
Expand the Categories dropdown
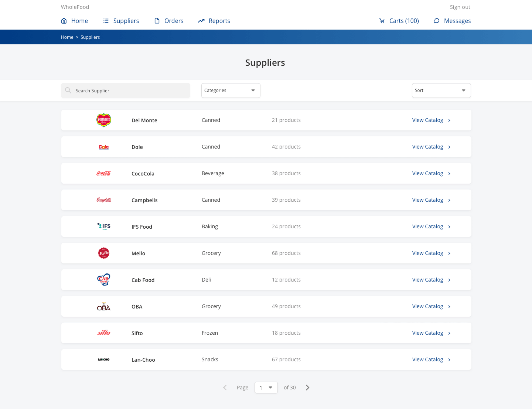231,91
